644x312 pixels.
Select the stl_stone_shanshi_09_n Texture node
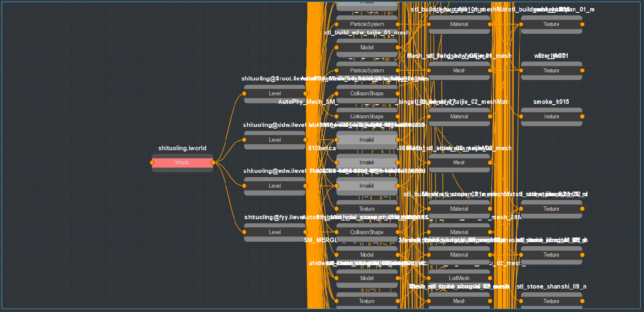coord(551,301)
